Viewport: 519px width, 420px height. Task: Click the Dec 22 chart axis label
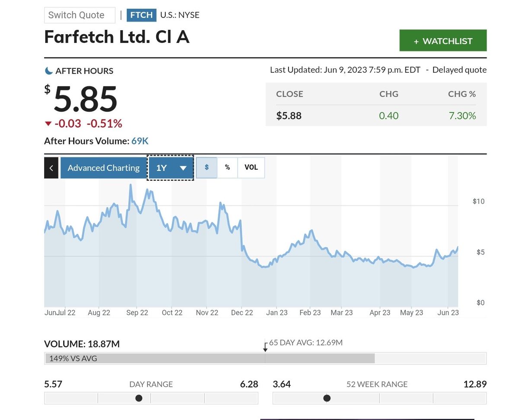coord(242,312)
